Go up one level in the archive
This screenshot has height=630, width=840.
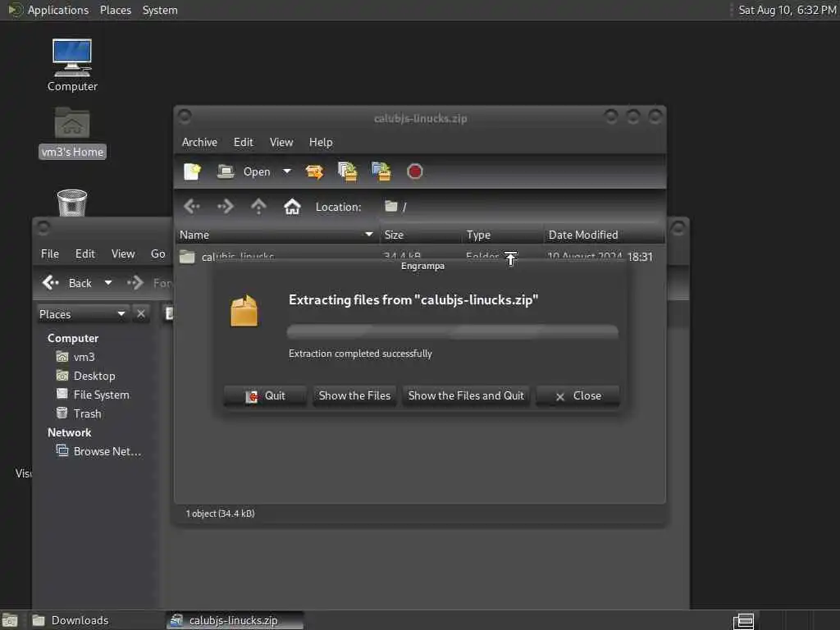coord(258,206)
